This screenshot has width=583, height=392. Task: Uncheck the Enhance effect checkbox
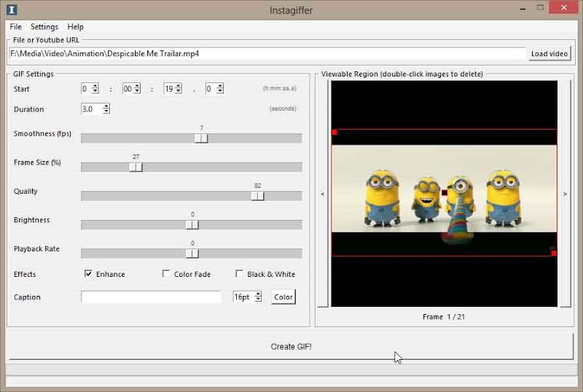88,274
